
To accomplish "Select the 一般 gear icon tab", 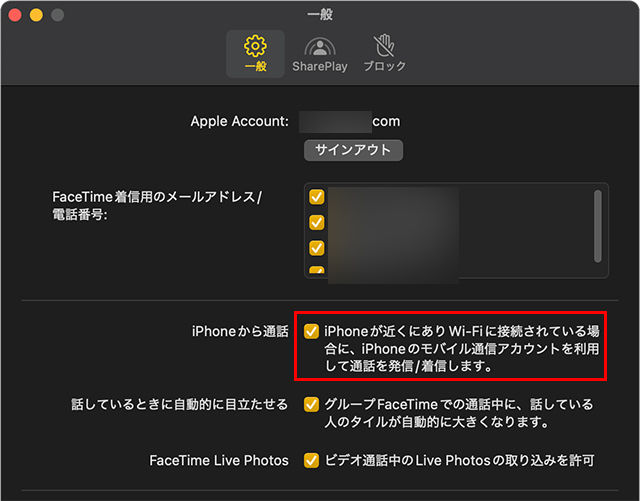I will (x=256, y=54).
